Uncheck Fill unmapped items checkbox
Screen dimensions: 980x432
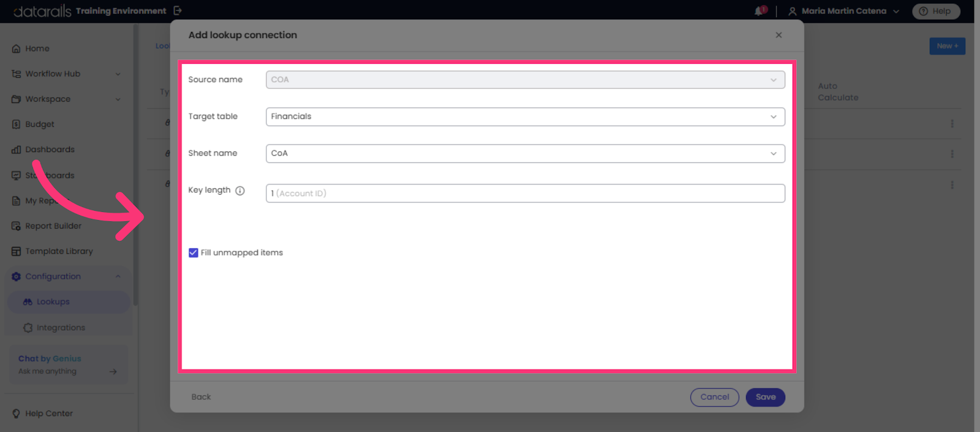[194, 252]
